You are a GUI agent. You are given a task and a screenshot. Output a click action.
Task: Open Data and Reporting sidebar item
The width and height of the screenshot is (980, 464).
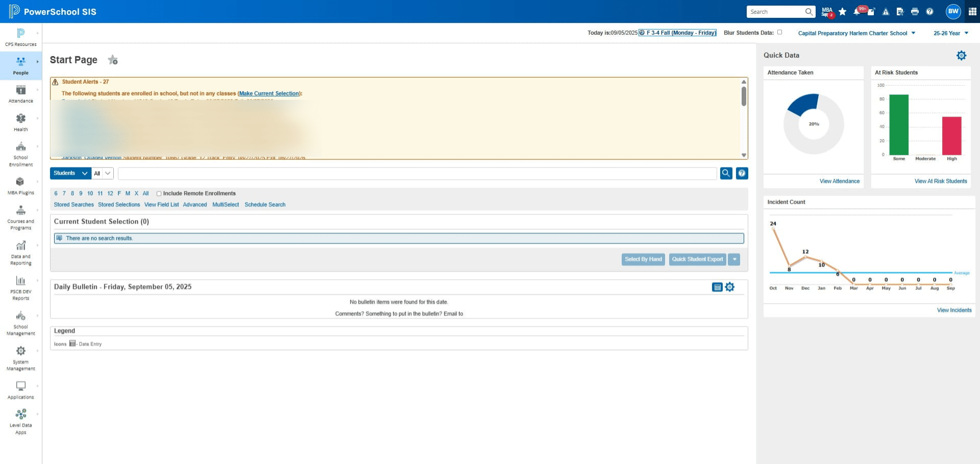coord(20,252)
